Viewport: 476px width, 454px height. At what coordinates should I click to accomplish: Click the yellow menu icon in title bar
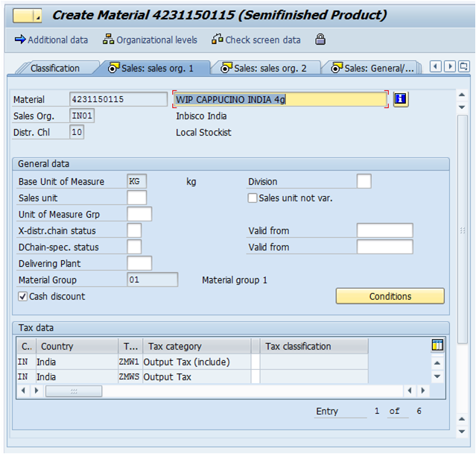click(x=27, y=15)
